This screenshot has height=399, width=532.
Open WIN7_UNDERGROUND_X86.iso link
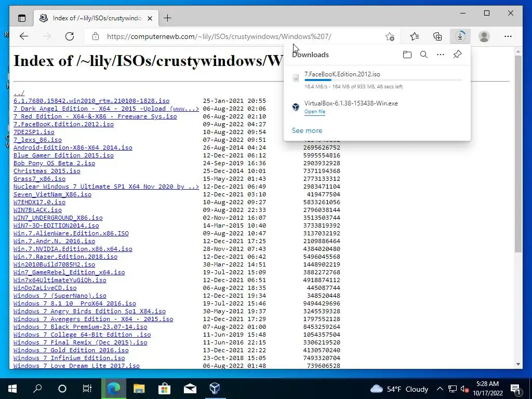click(x=58, y=218)
